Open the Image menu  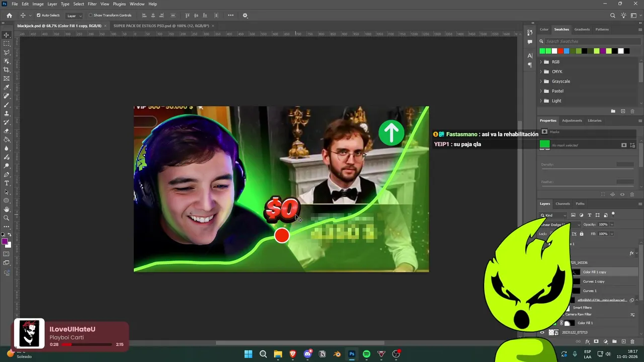tap(38, 4)
